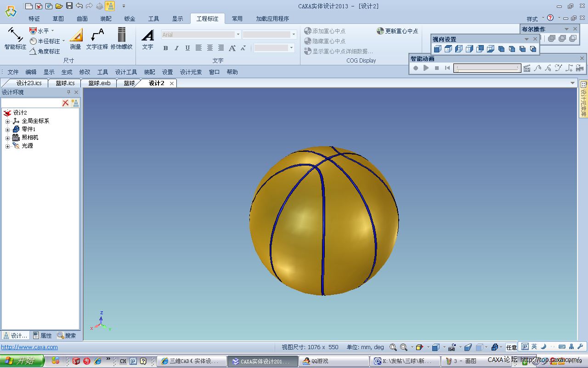Click the 智能动画 timeline slider
The height and width of the screenshot is (368, 588).
click(x=487, y=68)
